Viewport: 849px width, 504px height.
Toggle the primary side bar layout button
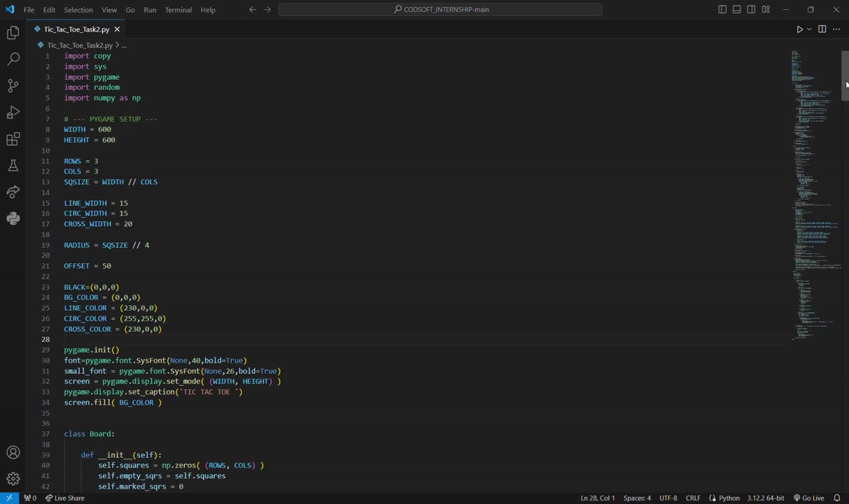pyautogui.click(x=722, y=10)
